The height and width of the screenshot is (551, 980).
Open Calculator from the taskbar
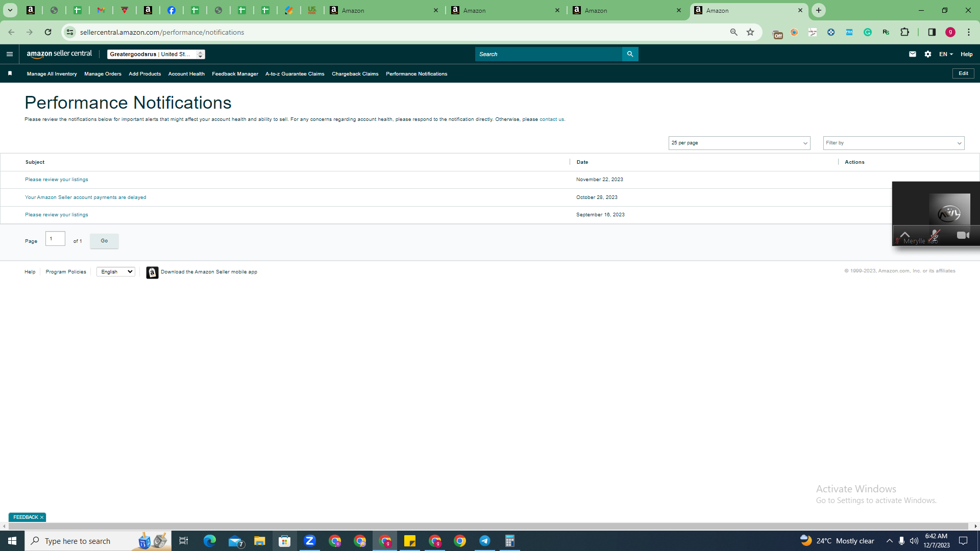510,541
